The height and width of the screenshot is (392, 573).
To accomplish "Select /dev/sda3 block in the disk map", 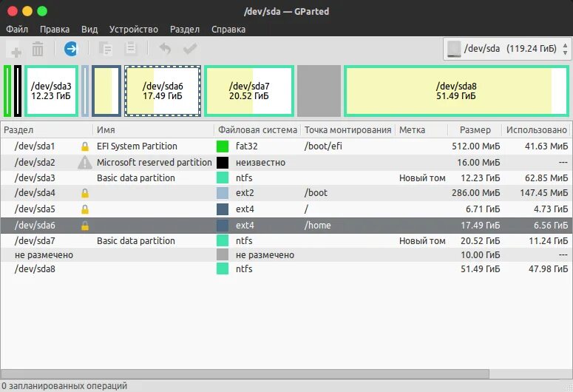I will (51, 91).
